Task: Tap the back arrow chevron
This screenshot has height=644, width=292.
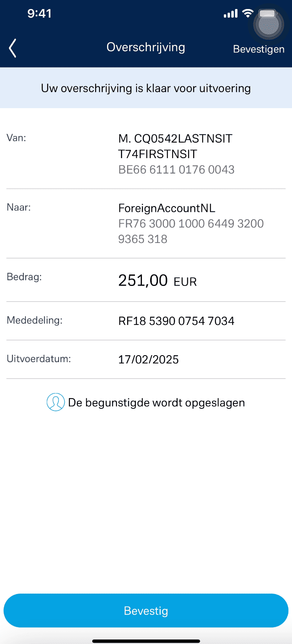Action: 12,48
